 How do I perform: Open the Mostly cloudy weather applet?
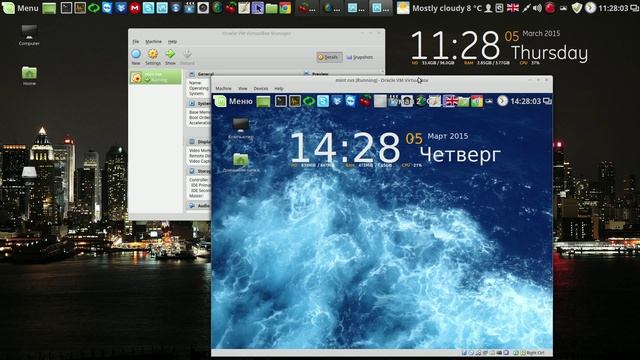click(439, 8)
